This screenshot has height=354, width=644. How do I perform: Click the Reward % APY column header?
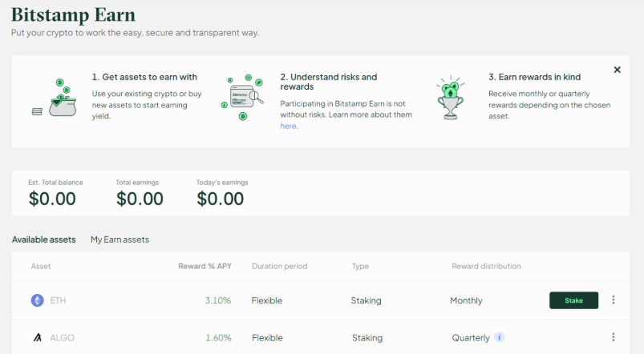[205, 266]
